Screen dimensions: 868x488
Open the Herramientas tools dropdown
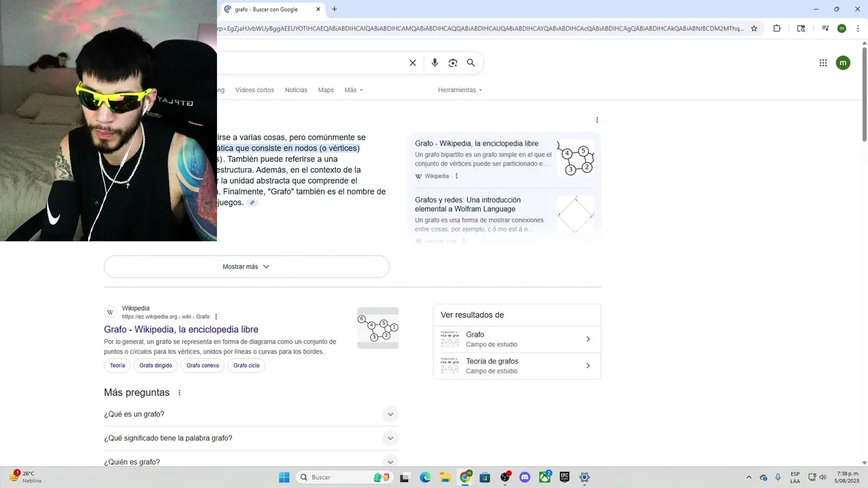pyautogui.click(x=460, y=90)
